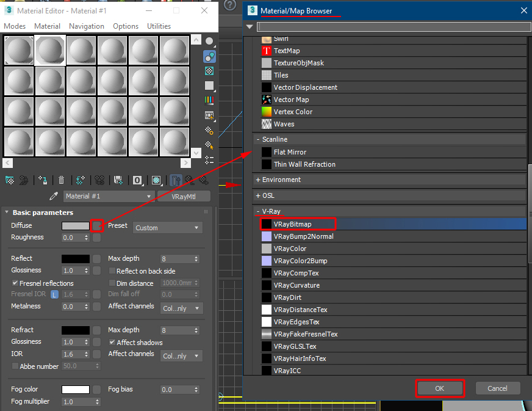Enable the Abbe number checkbox
The width and height of the screenshot is (532, 411).
coord(15,366)
